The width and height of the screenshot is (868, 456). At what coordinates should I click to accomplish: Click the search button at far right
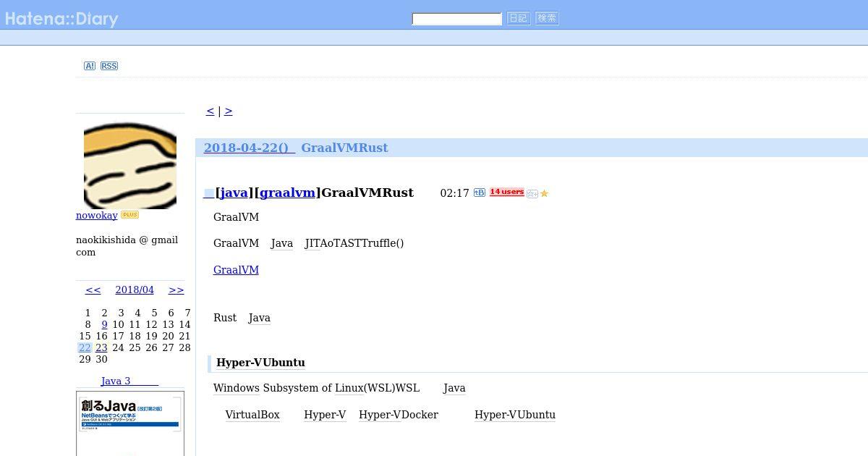tap(547, 18)
